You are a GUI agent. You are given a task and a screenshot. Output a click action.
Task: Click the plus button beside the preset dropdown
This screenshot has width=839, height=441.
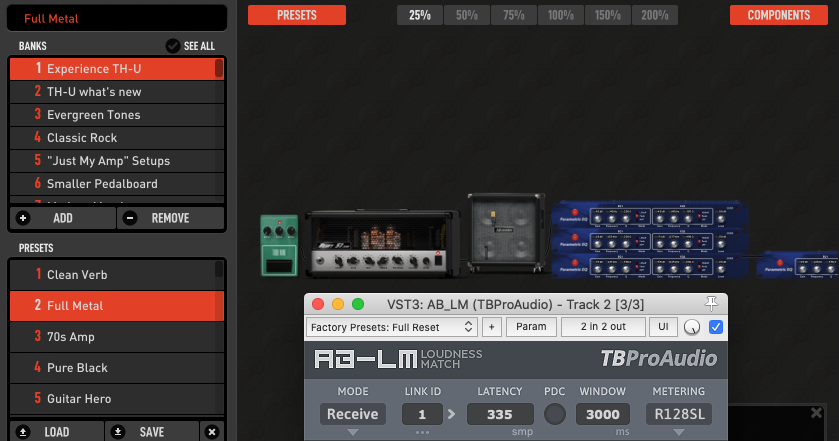point(492,327)
